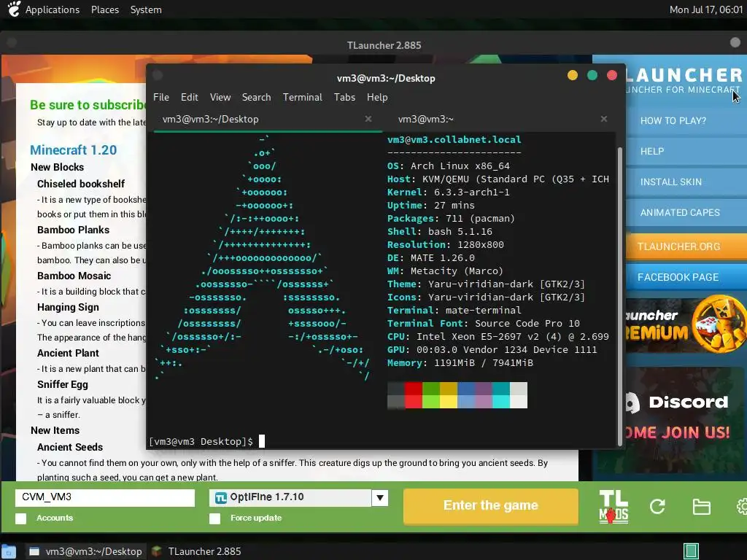Open the Places menu

coord(105,9)
